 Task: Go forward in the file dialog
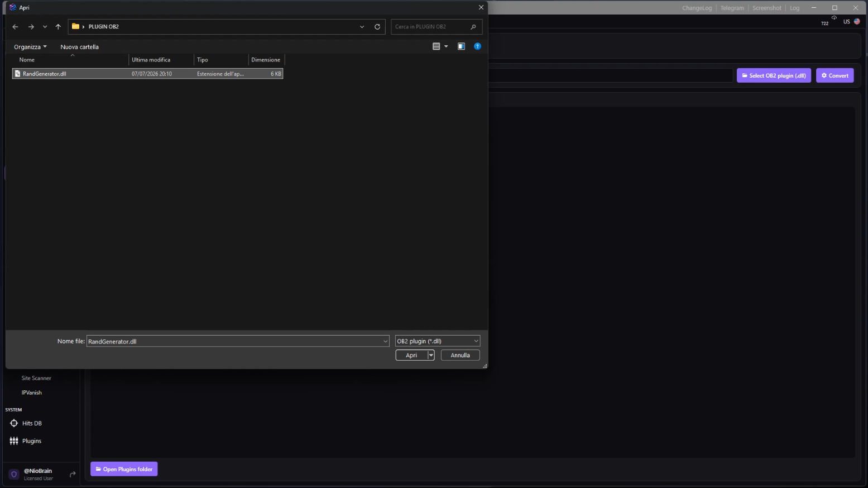pyautogui.click(x=31, y=27)
